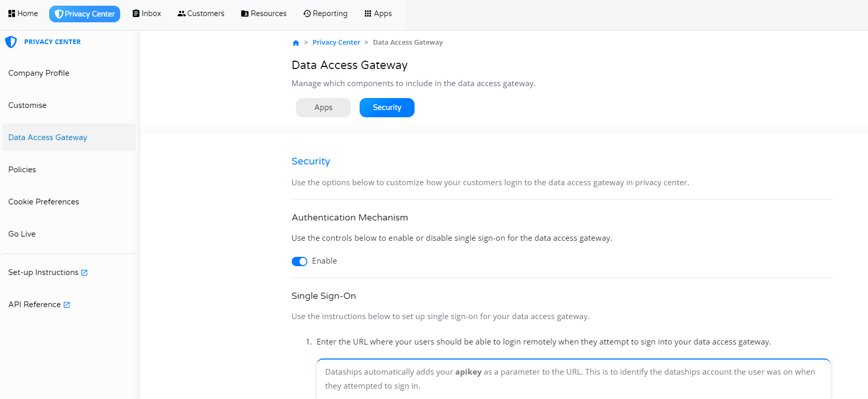Open Cookie Preferences in the sidebar
This screenshot has height=399, width=868.
pyautogui.click(x=44, y=202)
